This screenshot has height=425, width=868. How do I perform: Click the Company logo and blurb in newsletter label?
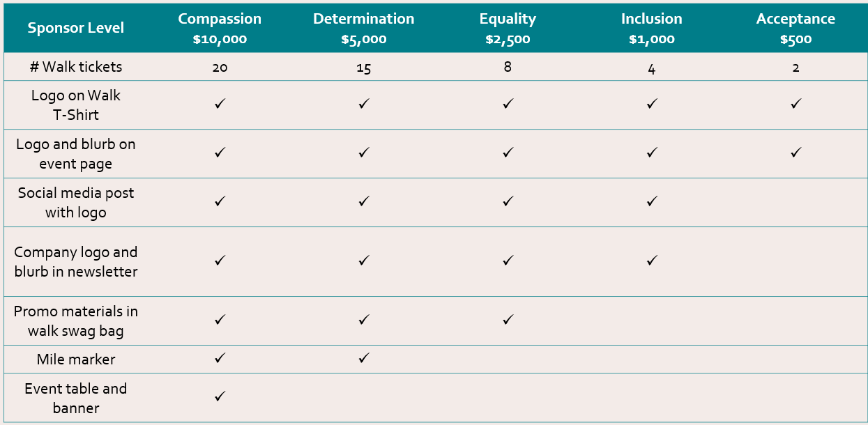[75, 262]
